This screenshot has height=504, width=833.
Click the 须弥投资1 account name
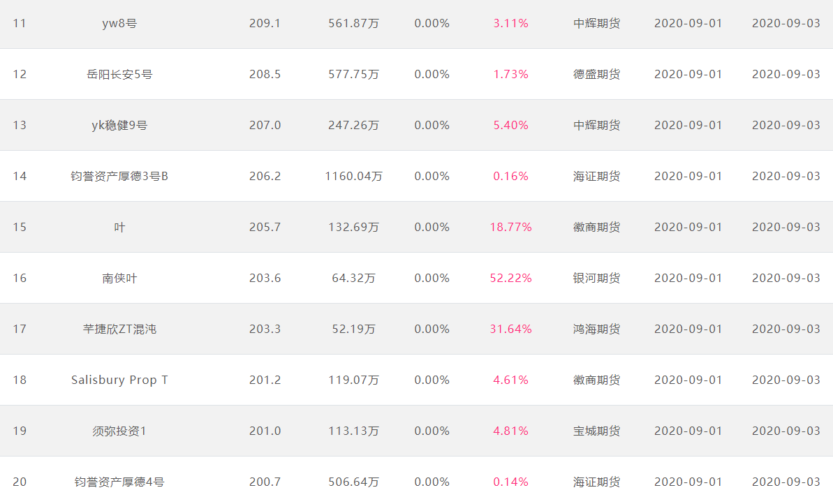(x=119, y=431)
